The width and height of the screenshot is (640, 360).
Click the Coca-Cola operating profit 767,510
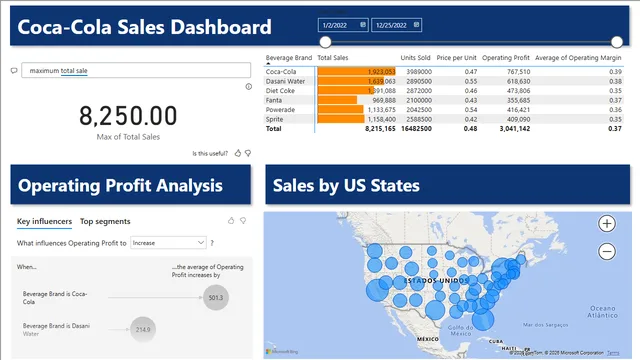click(518, 71)
